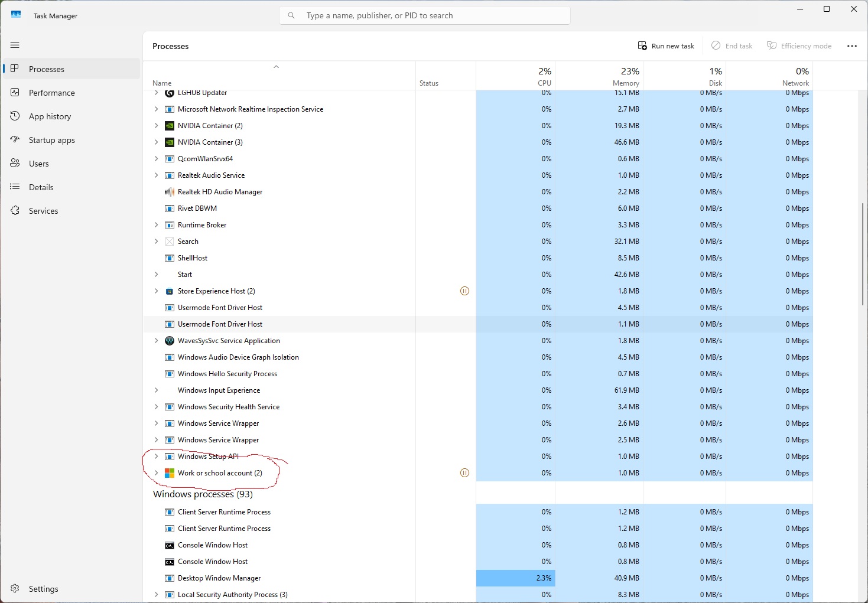Click the Run new task button
This screenshot has height=603, width=868.
[666, 45]
